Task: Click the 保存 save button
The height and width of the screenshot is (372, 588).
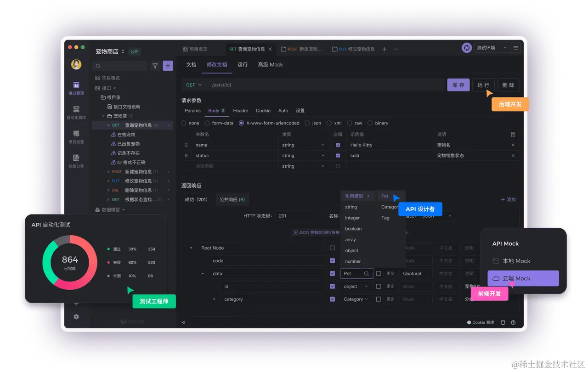Action: (x=458, y=85)
